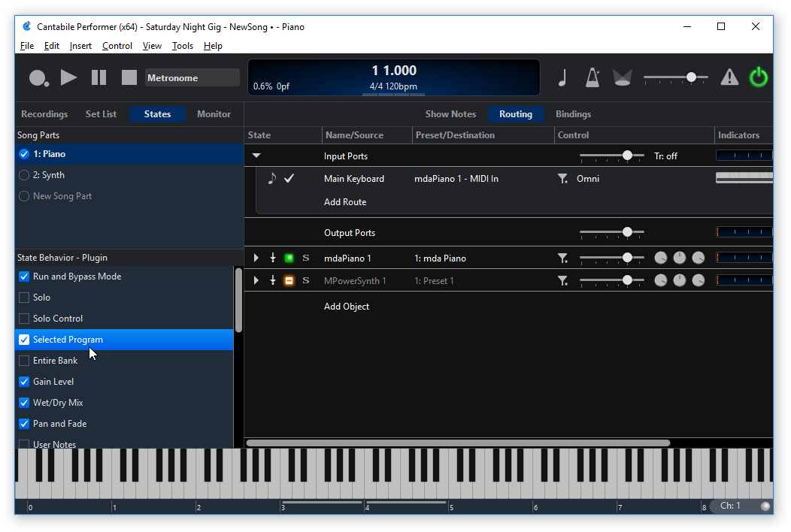Toggle the metronome icon
Screen dimensions: 791x532
[x=592, y=77]
